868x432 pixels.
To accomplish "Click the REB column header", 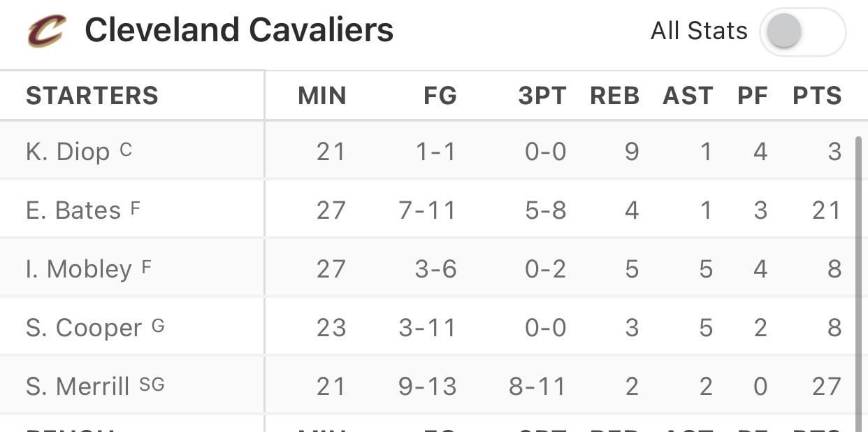I will click(x=615, y=96).
